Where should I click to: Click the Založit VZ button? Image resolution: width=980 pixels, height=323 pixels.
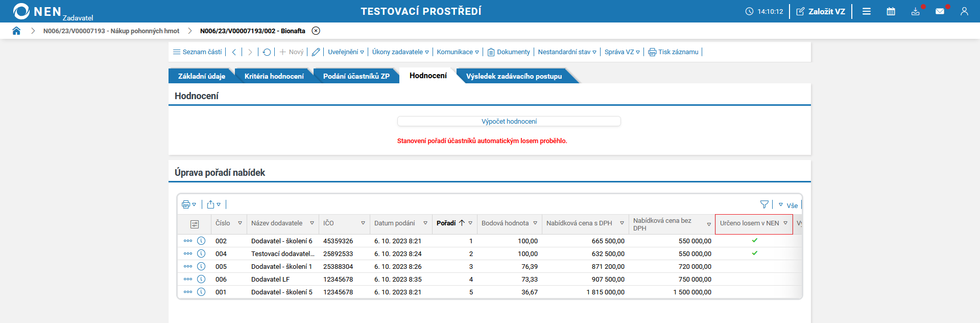821,11
